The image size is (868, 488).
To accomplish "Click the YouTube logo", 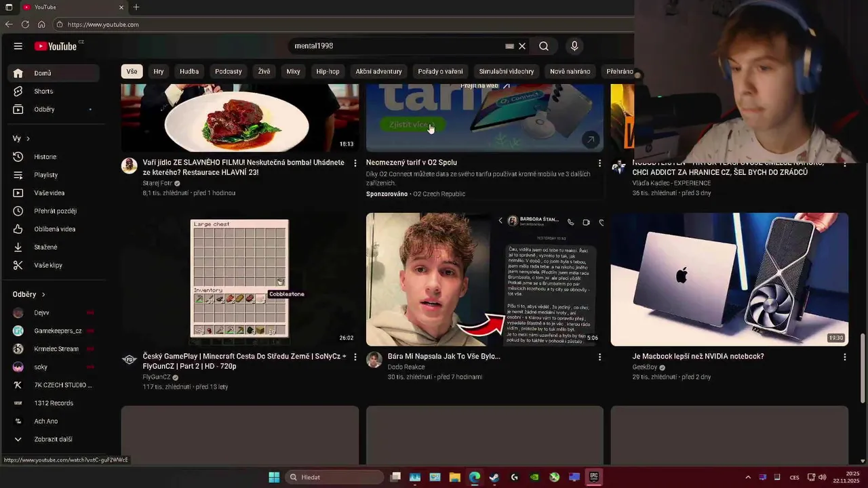I will pyautogui.click(x=57, y=46).
